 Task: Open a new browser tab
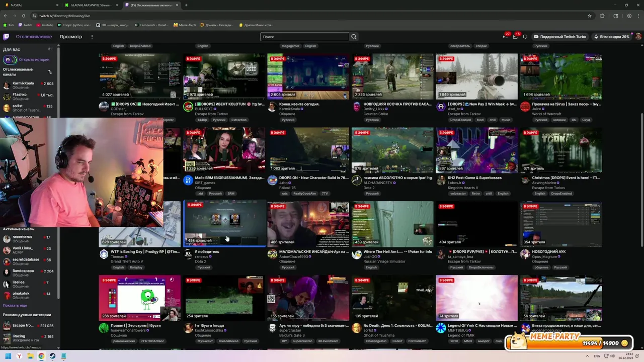click(x=186, y=5)
